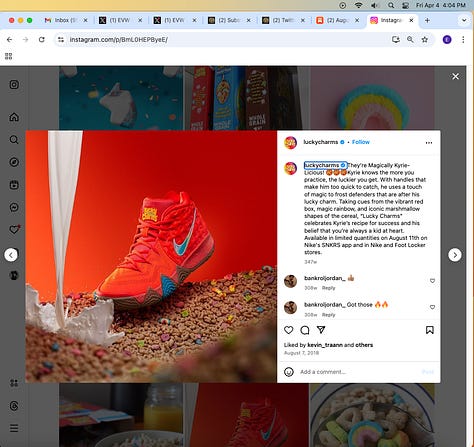Open emoji picker in comment box
Screen dimensions: 474x447
point(289,372)
